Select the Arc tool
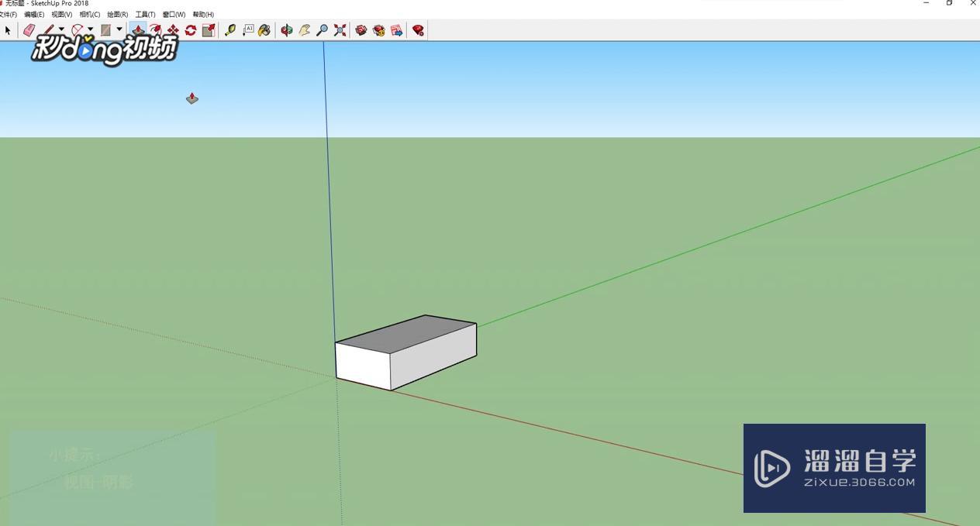Viewport: 980px width, 526px height. [78, 30]
